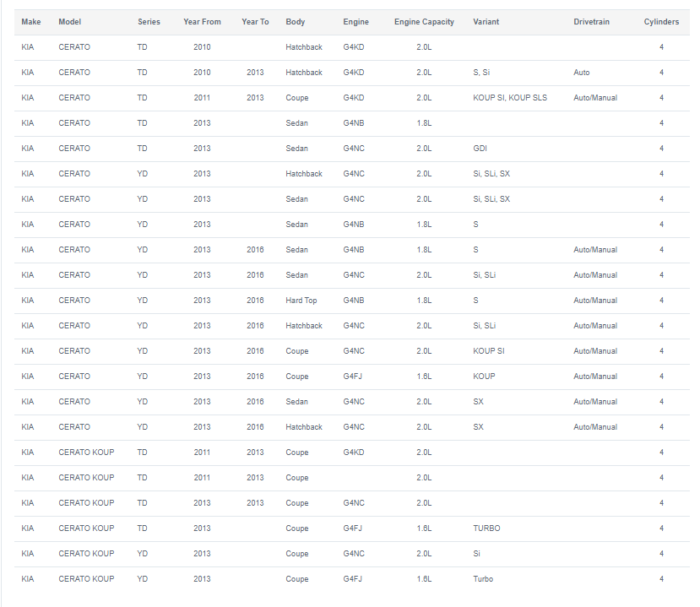Click 'Auto/Manual' in the KOUP SLS row
700x607 pixels.
point(595,97)
